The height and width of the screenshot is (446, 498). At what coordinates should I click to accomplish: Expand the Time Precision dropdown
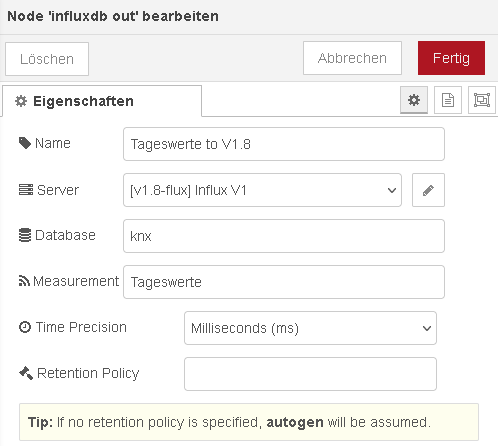click(x=310, y=328)
